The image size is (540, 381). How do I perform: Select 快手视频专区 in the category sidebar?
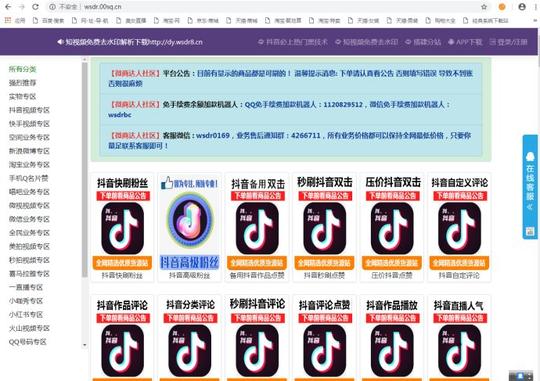29,124
